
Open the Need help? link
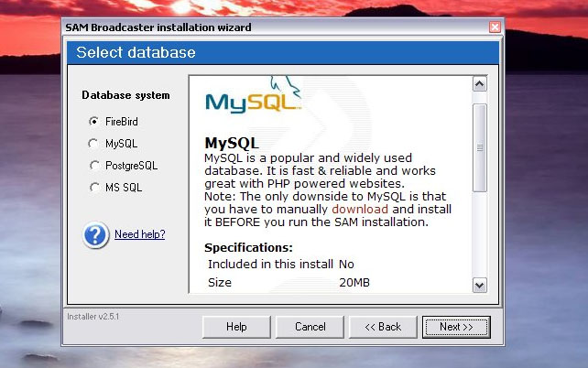139,234
